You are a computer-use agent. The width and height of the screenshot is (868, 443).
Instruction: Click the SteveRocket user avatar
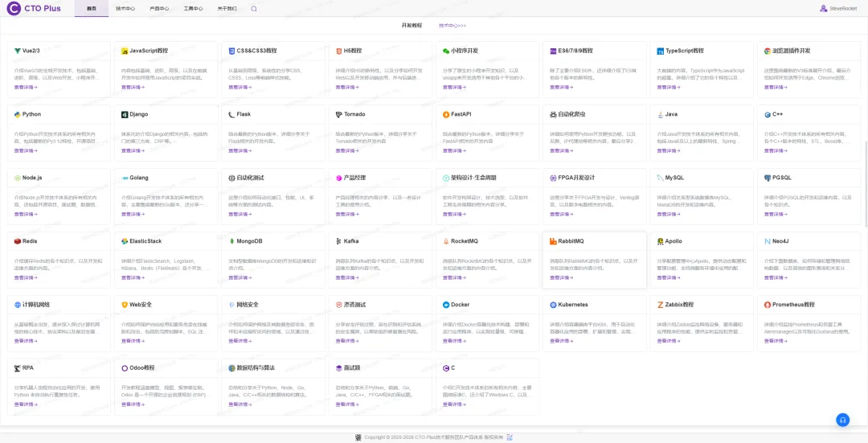[x=824, y=8]
